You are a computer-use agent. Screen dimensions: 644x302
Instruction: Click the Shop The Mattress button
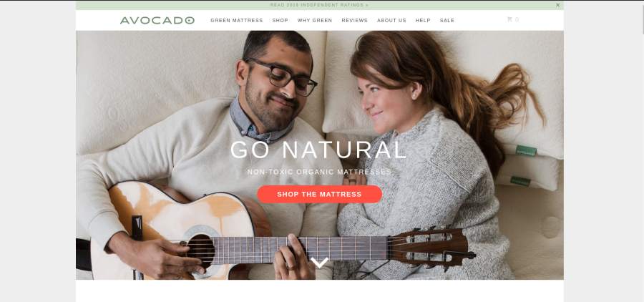click(x=320, y=194)
